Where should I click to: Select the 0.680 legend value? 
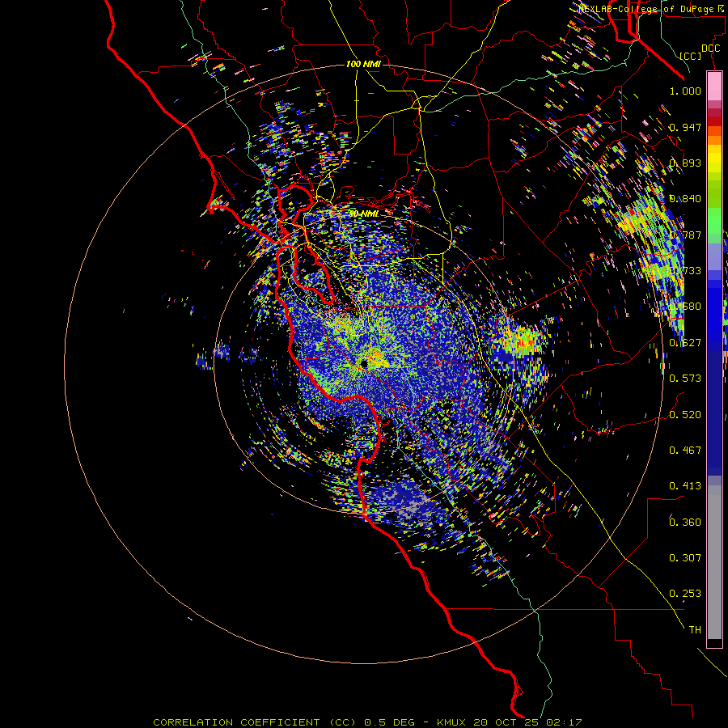(x=685, y=307)
